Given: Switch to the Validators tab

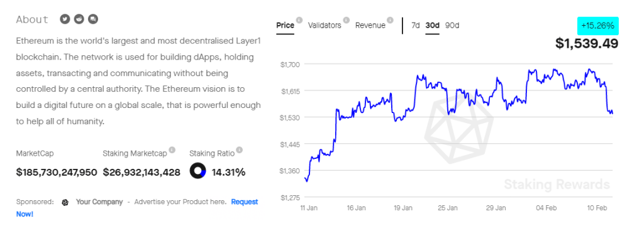Looking at the screenshot, I should point(325,25).
